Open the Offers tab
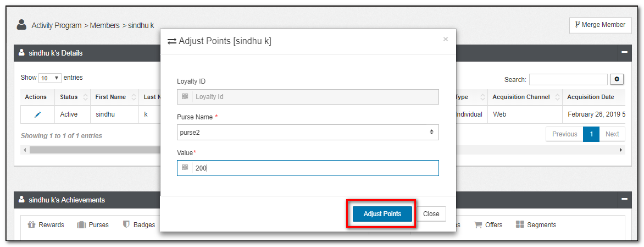Viewport: 644px width, 247px height. click(x=488, y=225)
